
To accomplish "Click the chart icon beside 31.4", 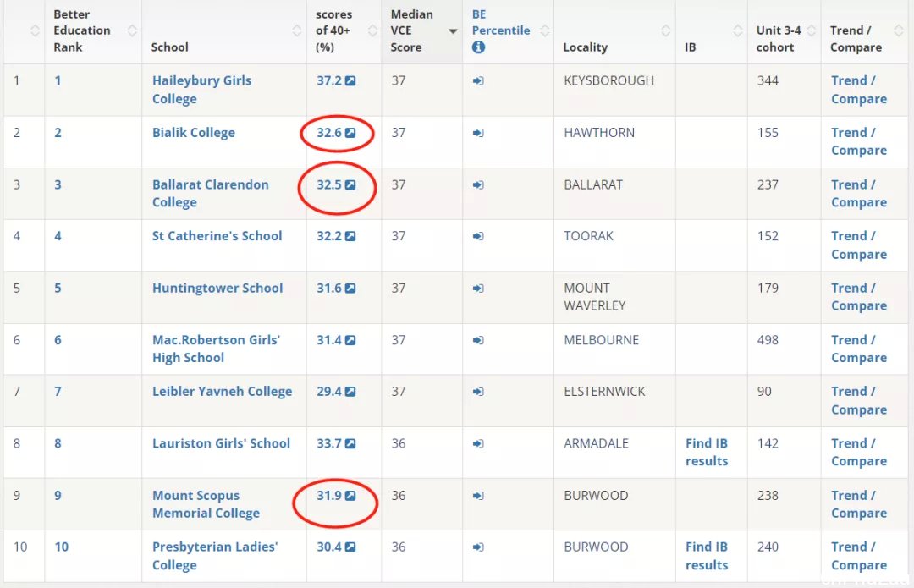I will tap(350, 340).
